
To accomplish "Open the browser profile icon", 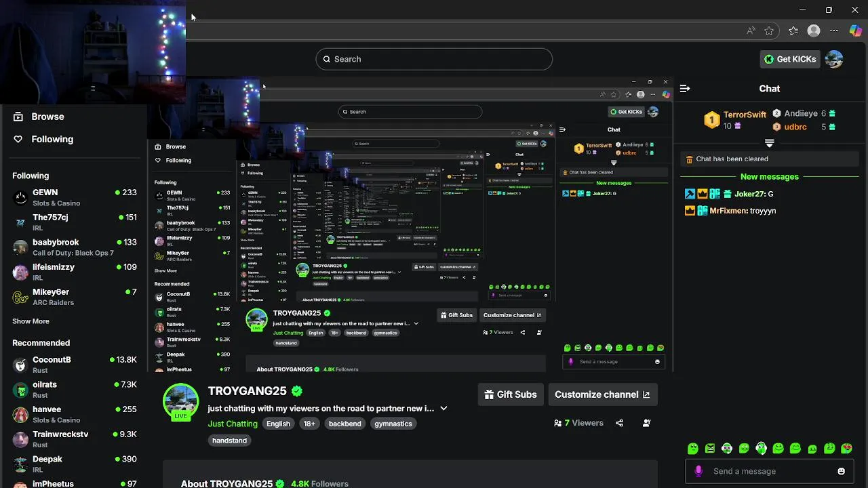I will [814, 30].
